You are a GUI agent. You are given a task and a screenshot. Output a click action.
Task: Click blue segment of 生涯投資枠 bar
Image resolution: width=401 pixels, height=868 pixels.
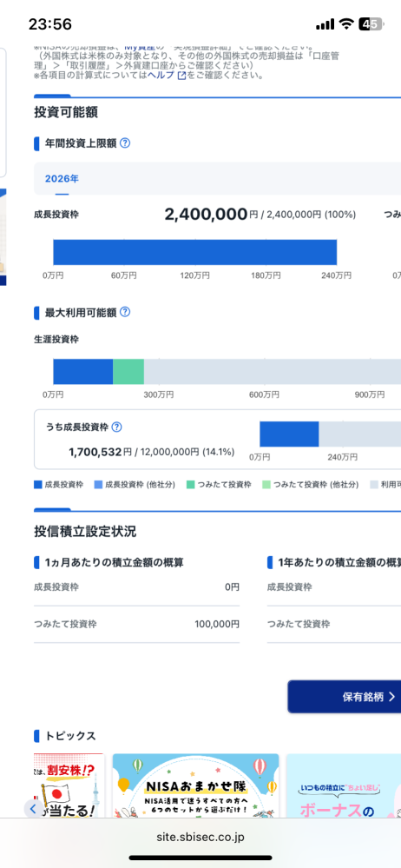coord(83,372)
